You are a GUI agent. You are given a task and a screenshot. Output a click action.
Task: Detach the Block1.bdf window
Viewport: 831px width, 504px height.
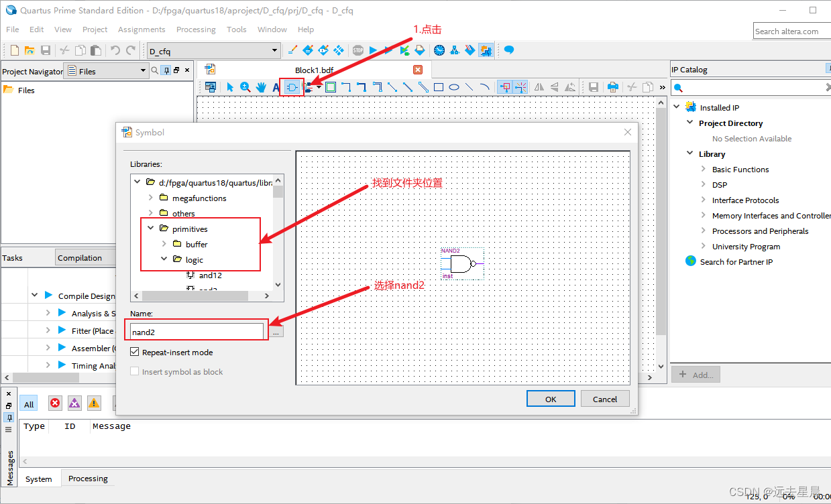210,87
